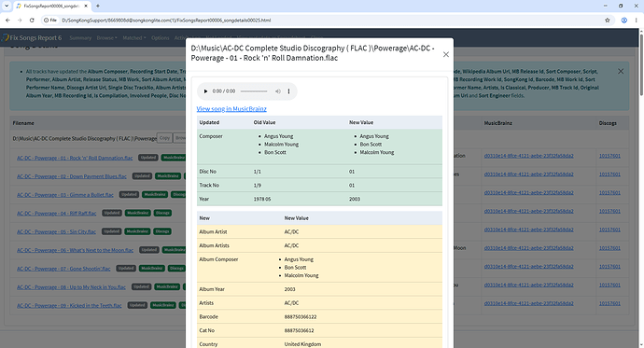The image size is (644, 348).
Task: Select Cat No value 88875036612
Action: click(299, 330)
